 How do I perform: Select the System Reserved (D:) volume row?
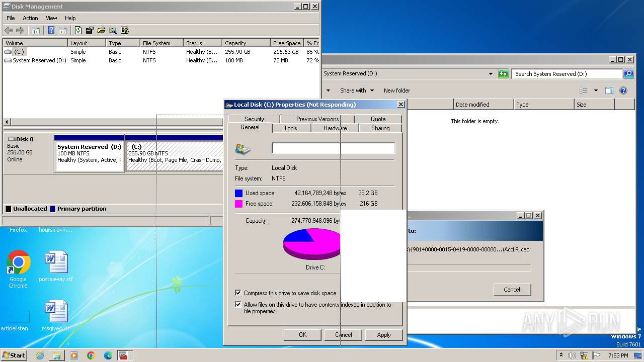(x=161, y=60)
